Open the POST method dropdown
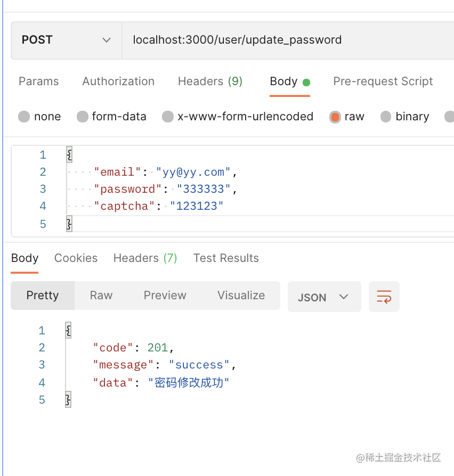454x476 pixels. pyautogui.click(x=66, y=40)
